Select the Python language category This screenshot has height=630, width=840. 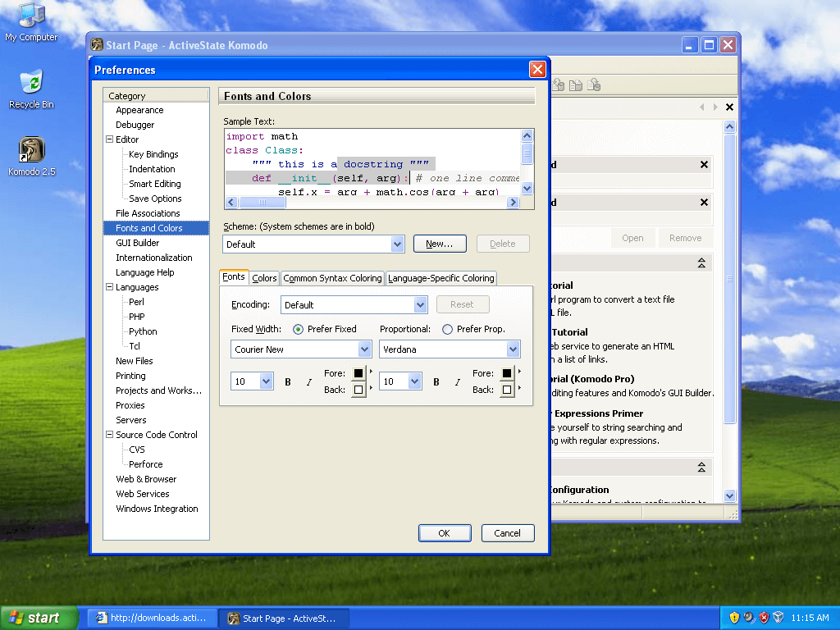143,331
